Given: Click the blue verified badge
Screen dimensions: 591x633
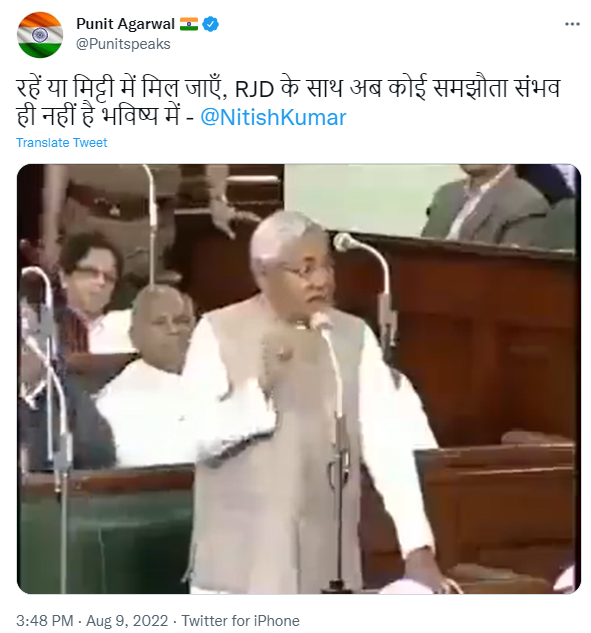Looking at the screenshot, I should coord(210,24).
